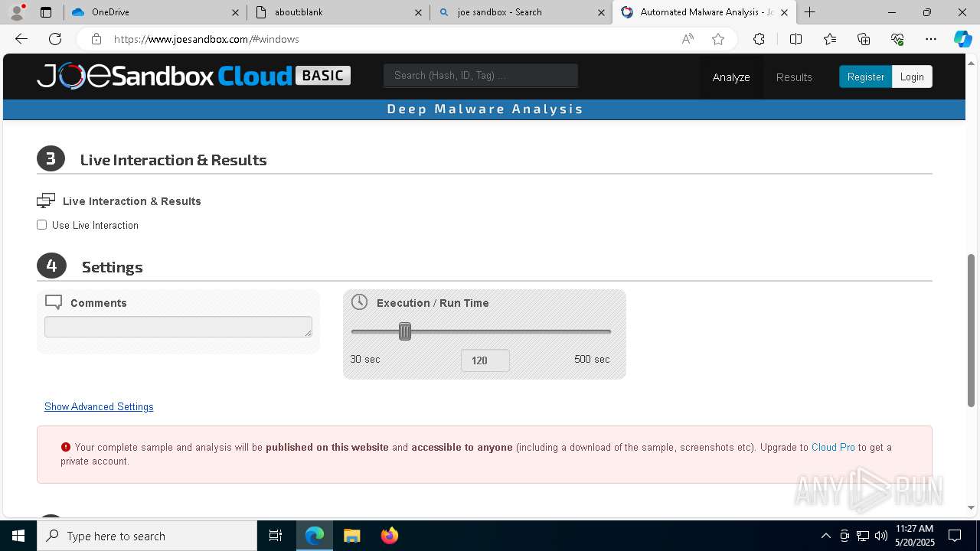Click the Edge profile avatar icon
The width and height of the screenshot is (980, 551).
pyautogui.click(x=17, y=12)
